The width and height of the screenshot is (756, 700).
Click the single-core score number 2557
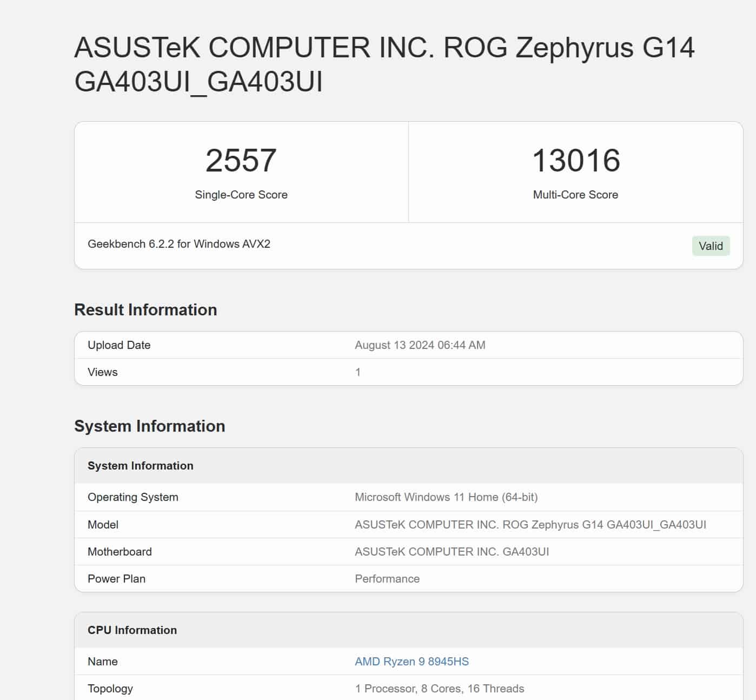pyautogui.click(x=241, y=161)
